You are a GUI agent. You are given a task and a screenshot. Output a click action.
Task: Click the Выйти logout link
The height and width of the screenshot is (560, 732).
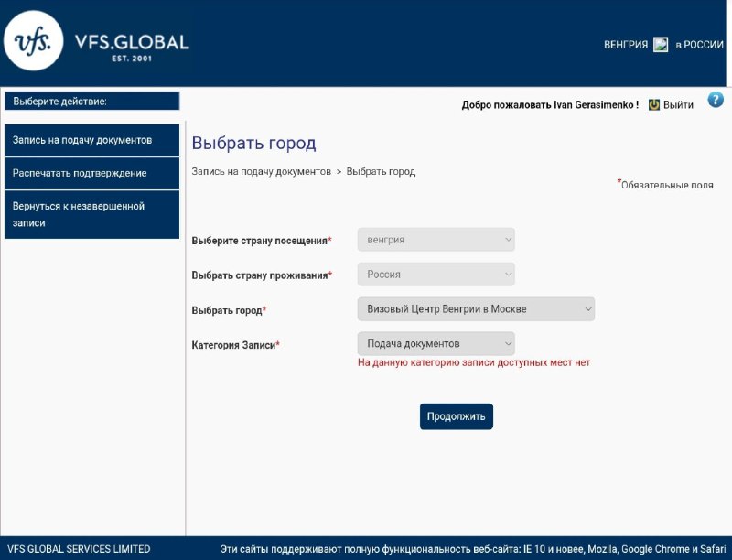coord(678,105)
